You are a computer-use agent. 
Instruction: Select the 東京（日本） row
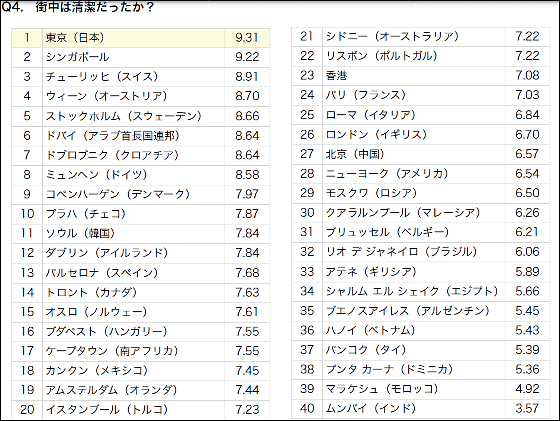point(140,38)
